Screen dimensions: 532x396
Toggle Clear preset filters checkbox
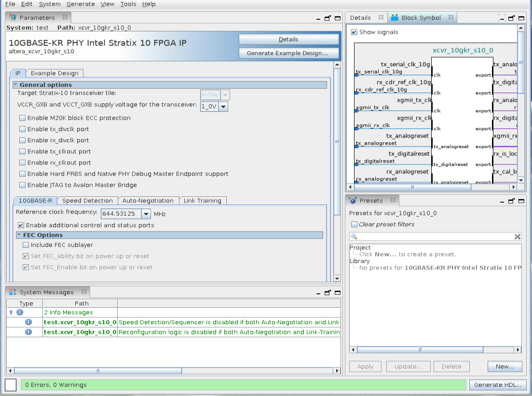[354, 224]
